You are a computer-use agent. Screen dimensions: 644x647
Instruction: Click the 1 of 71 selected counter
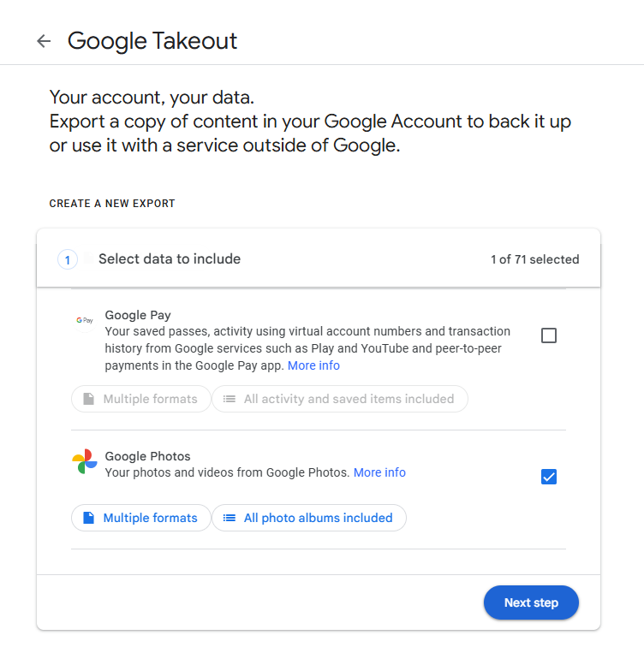pos(535,259)
